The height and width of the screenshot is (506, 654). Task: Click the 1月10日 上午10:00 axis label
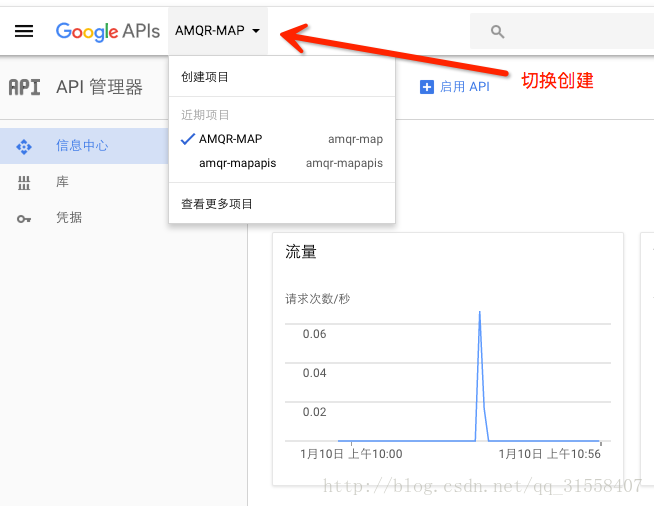[351, 454]
